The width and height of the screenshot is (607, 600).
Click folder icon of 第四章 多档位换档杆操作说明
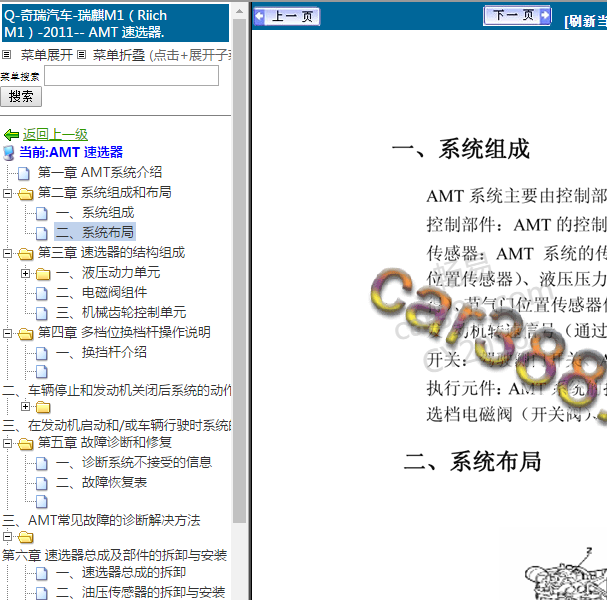point(26,333)
